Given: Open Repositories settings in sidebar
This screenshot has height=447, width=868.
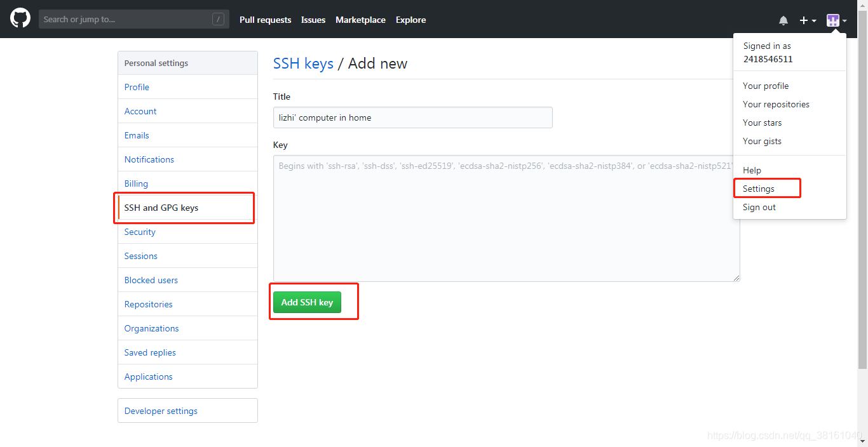Looking at the screenshot, I should point(187,304).
